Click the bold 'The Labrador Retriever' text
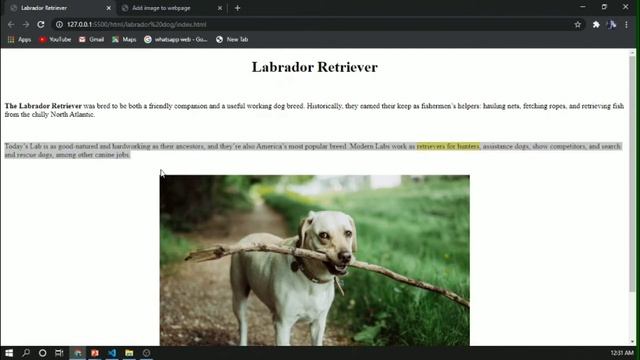 (x=43, y=106)
